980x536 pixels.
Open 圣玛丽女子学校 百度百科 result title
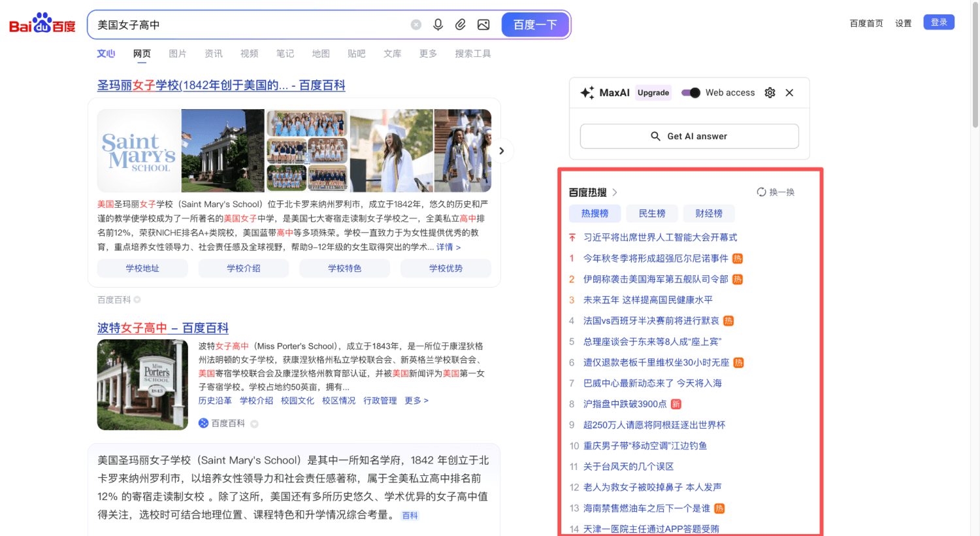coord(221,85)
